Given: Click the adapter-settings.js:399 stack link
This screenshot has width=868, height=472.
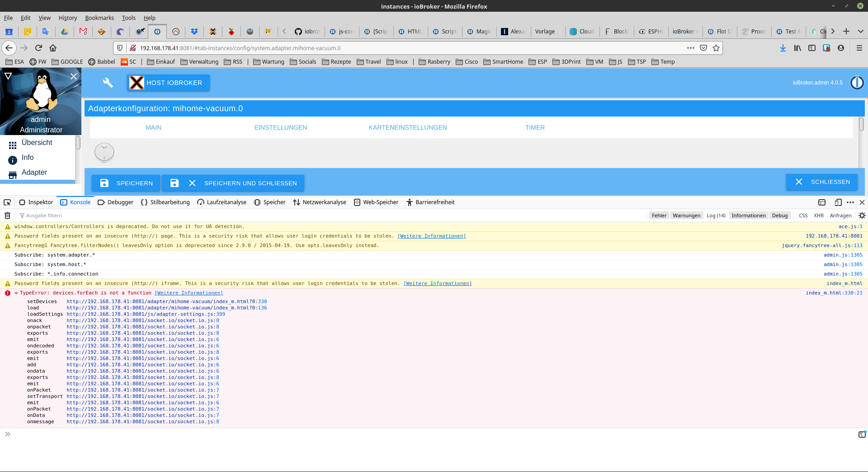Looking at the screenshot, I should pos(146,314).
